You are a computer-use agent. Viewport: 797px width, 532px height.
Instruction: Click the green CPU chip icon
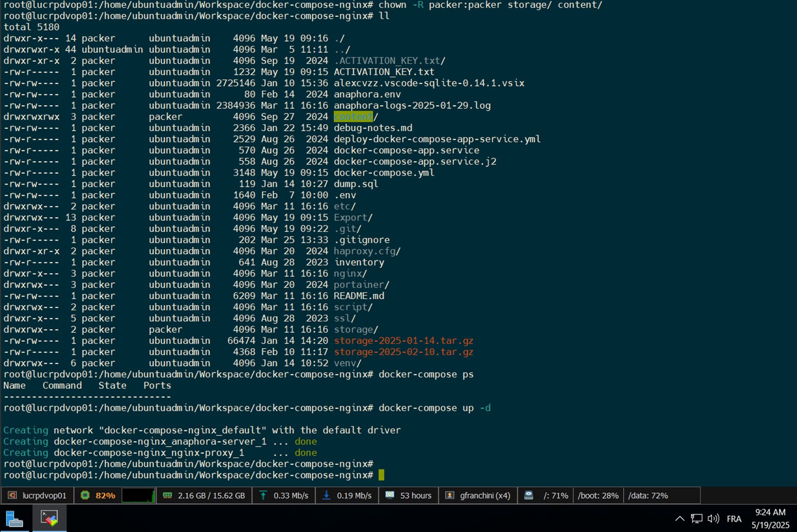[x=85, y=495]
